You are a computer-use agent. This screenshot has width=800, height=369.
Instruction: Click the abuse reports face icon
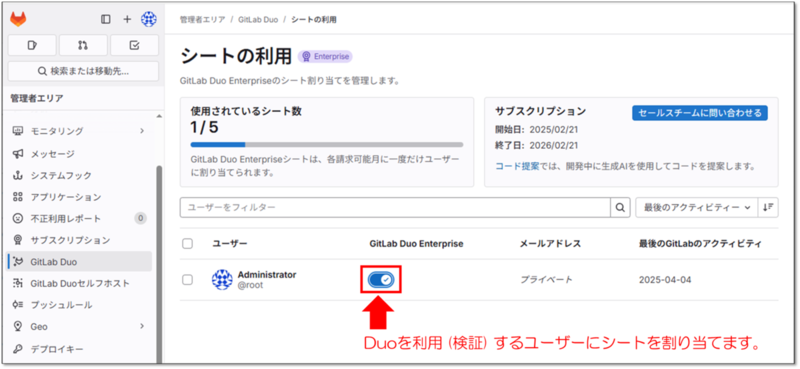(x=18, y=218)
